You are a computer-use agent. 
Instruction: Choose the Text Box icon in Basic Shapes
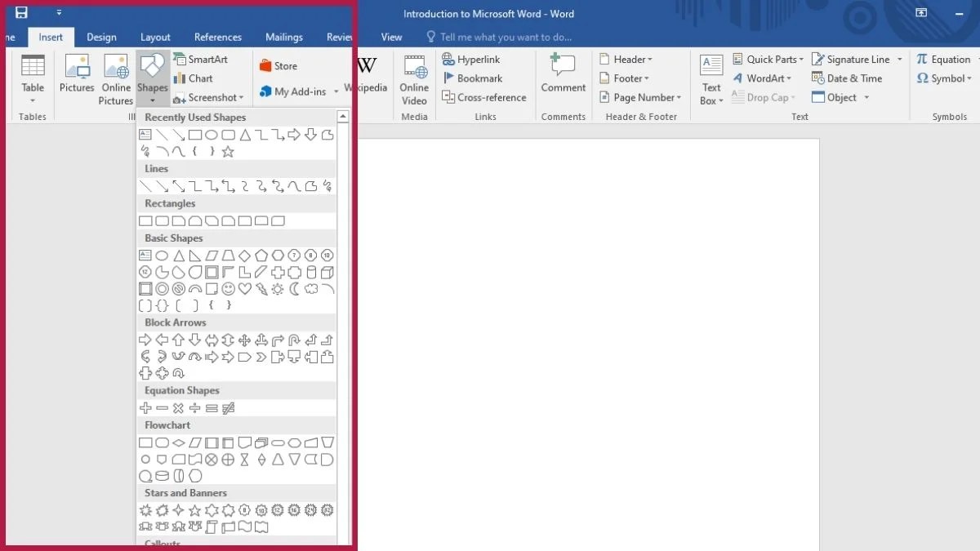point(145,256)
